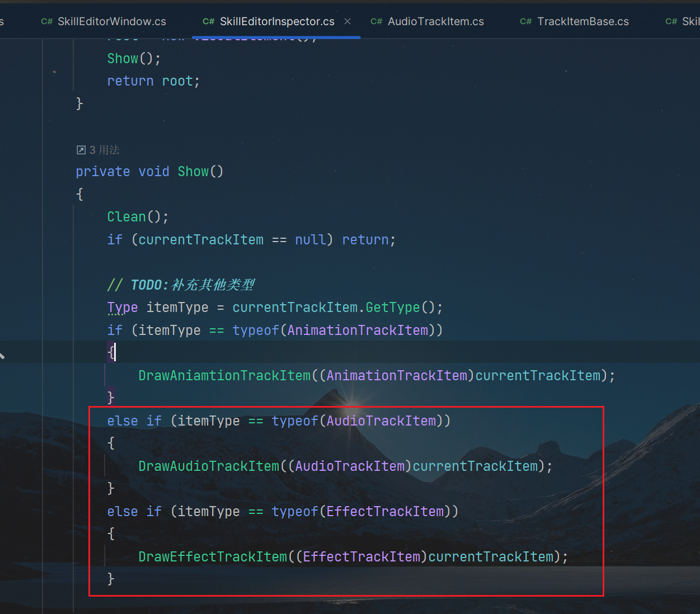
Task: Click the "Type" keyword before itemType declaration
Action: click(123, 308)
